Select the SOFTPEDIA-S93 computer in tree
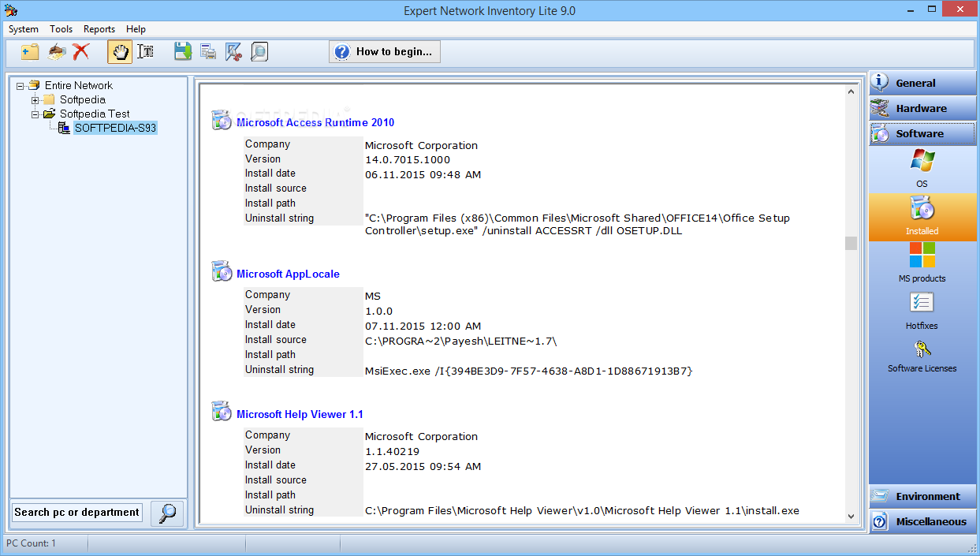This screenshot has height=556, width=980. 115,128
